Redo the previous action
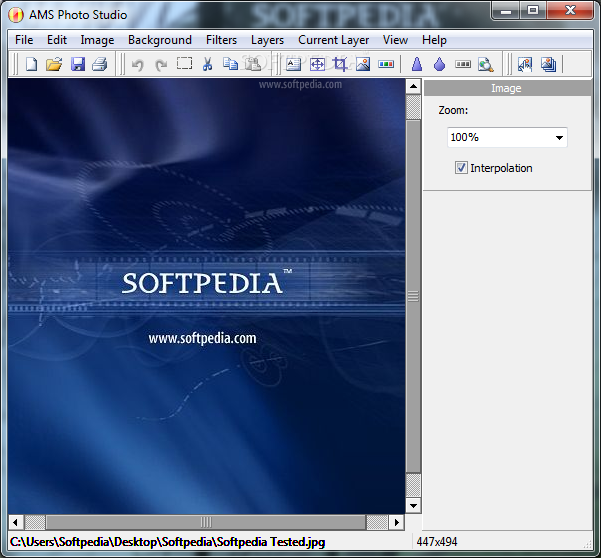Image resolution: width=601 pixels, height=558 pixels. pos(161,64)
